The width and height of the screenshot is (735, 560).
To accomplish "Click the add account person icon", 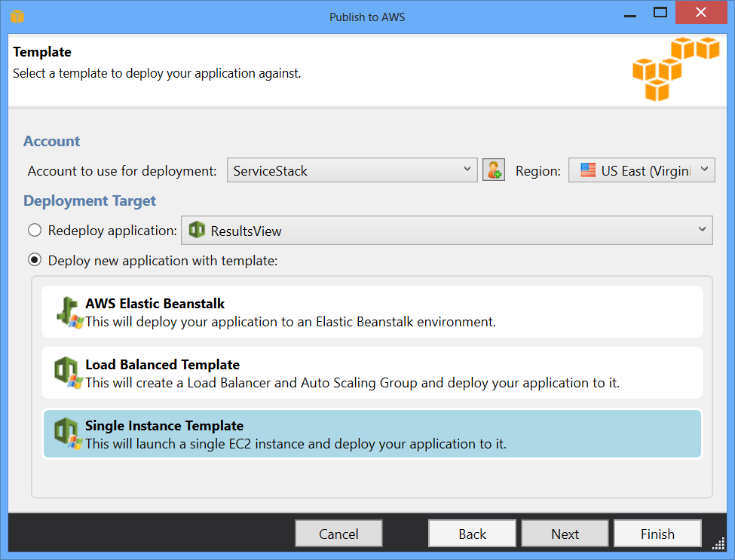I will pyautogui.click(x=494, y=170).
